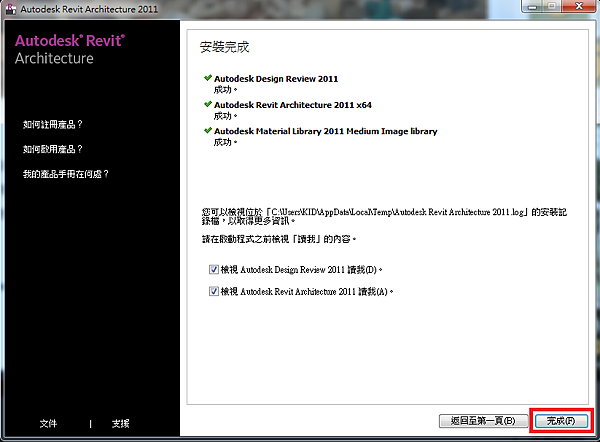The image size is (600, 442).
Task: Click green checkmark beside Revit Architecture 2011 x64
Action: [208, 104]
